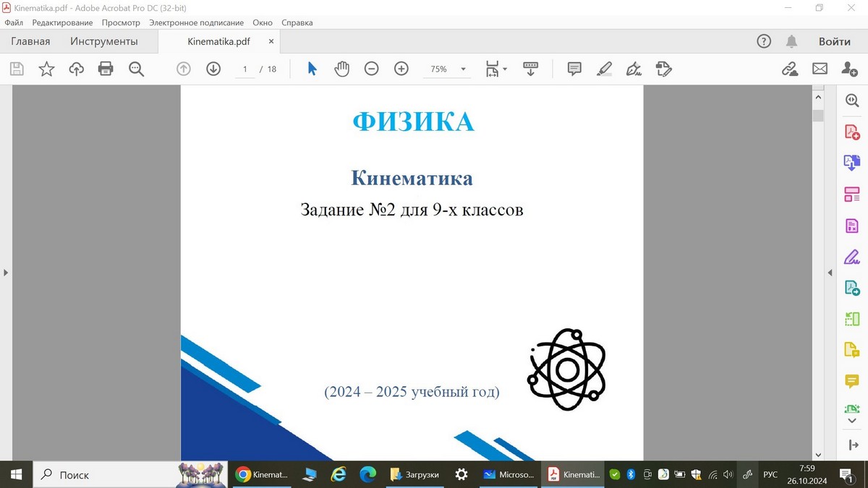Click the zoom in plus button
Viewport: 868px width, 488px height.
point(401,69)
